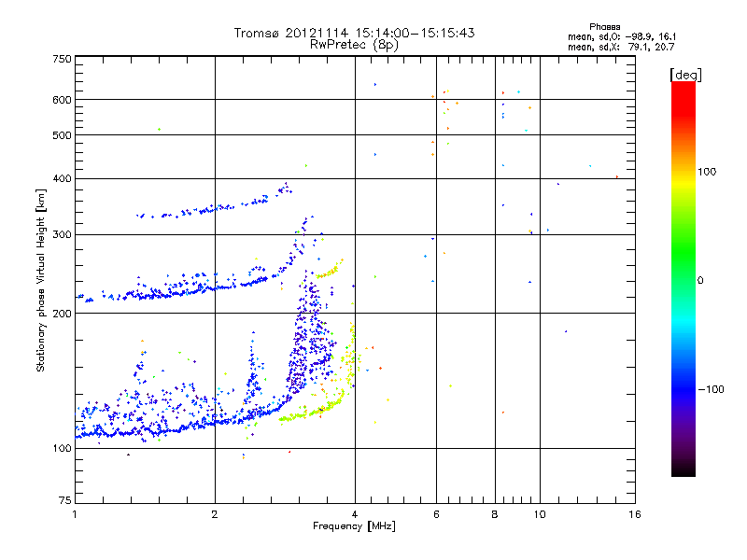Click the '300' height tick label
Image resolution: width=747 pixels, height=560 pixels.
(62, 235)
